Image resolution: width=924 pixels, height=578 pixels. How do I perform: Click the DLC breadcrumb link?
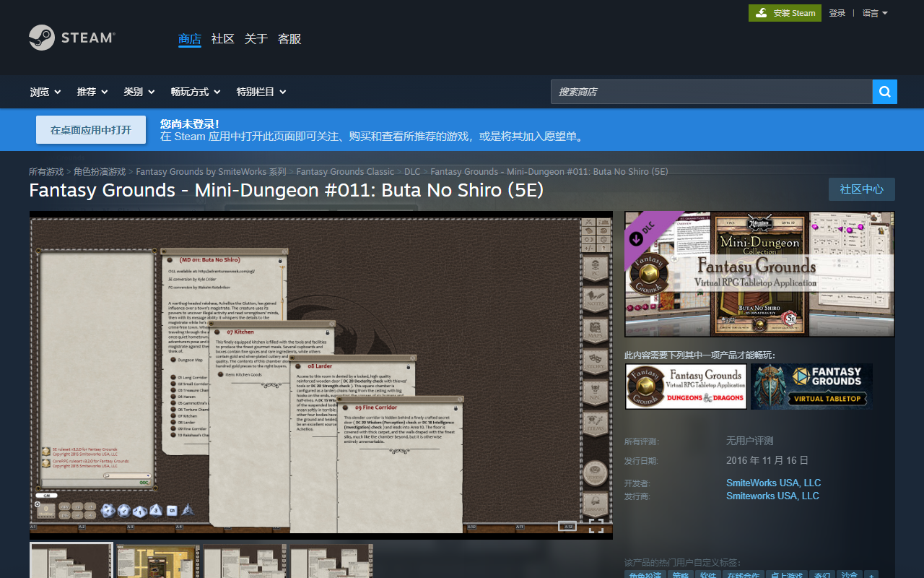point(412,172)
